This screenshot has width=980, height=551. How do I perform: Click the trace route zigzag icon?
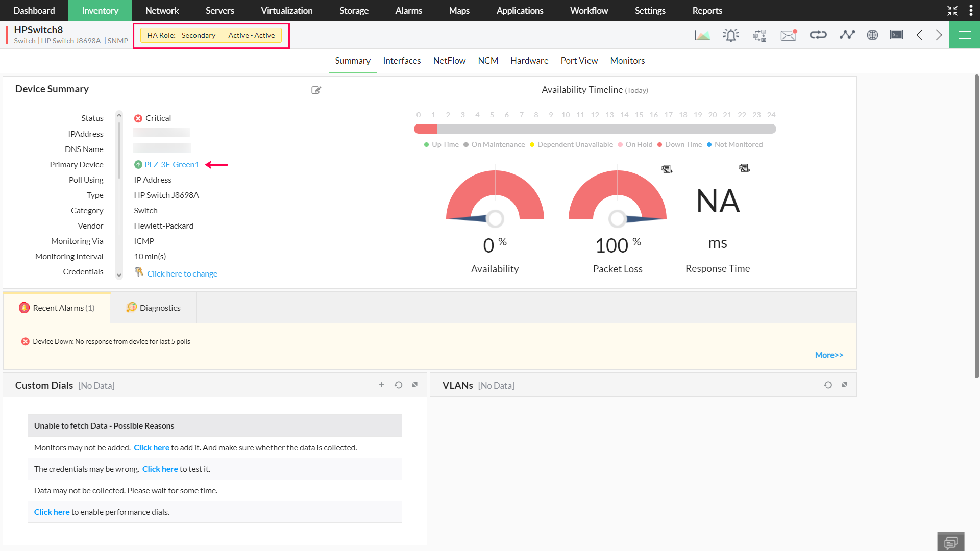[847, 35]
